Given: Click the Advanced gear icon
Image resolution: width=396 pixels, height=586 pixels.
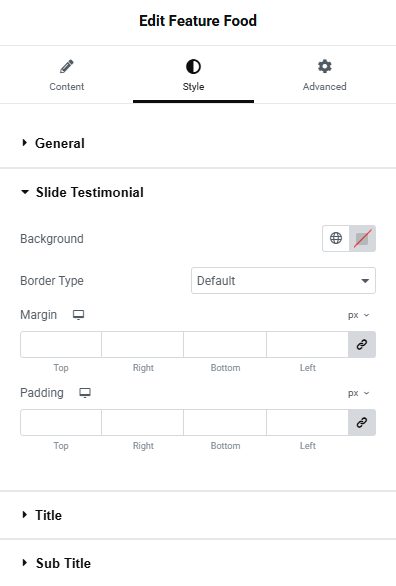Looking at the screenshot, I should point(324,67).
